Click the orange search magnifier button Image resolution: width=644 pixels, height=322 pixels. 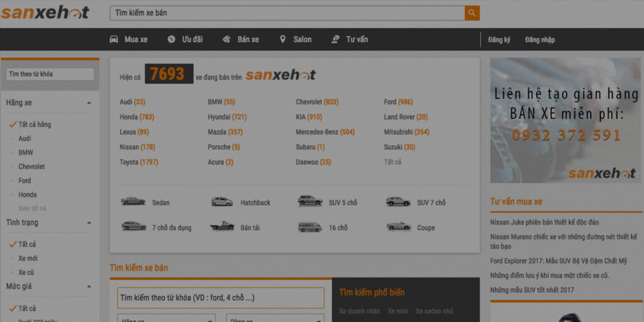pyautogui.click(x=472, y=13)
